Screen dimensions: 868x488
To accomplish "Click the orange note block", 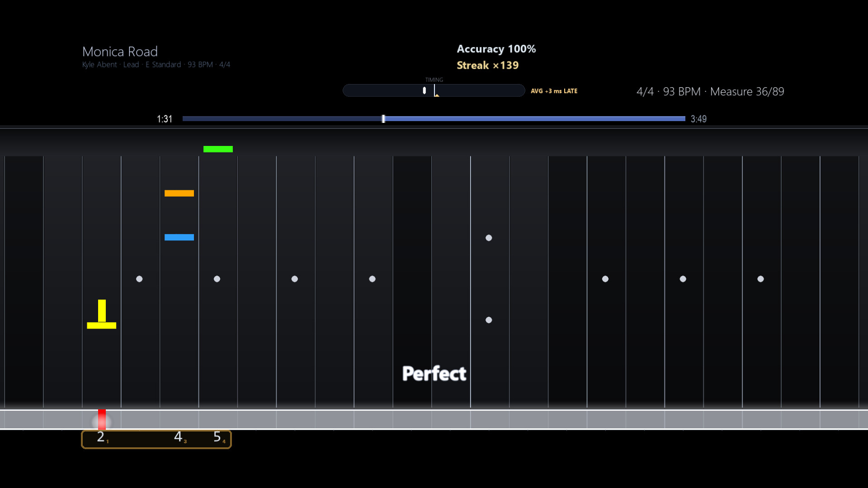I will 179,193.
